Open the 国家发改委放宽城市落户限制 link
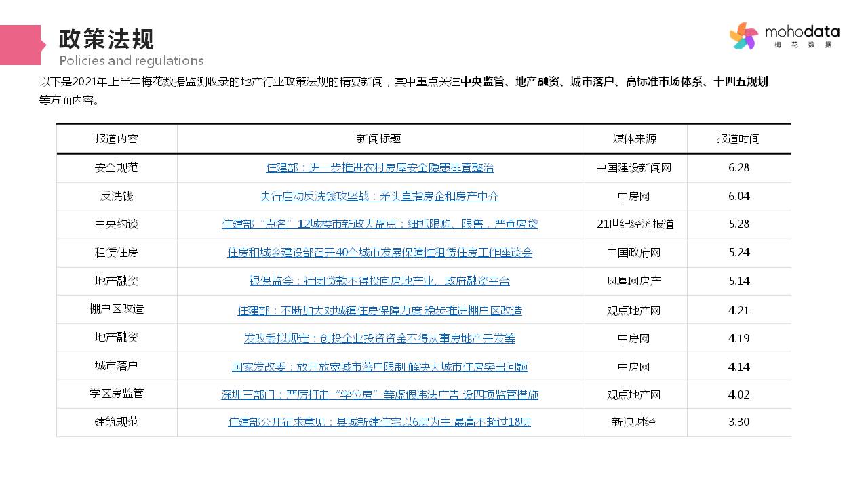868x488 pixels. pyautogui.click(x=380, y=367)
